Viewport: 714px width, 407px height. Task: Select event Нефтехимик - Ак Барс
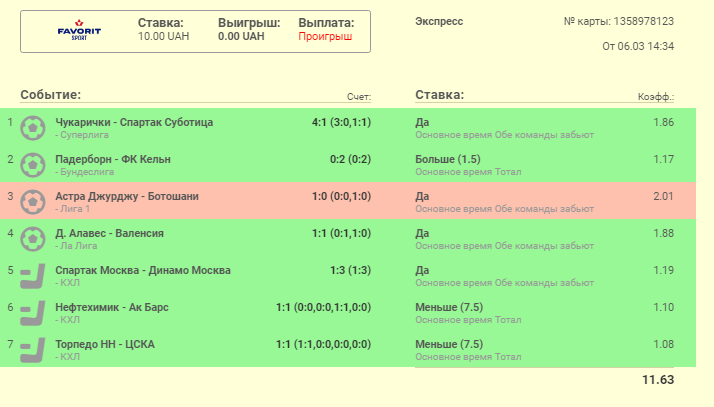(x=112, y=307)
